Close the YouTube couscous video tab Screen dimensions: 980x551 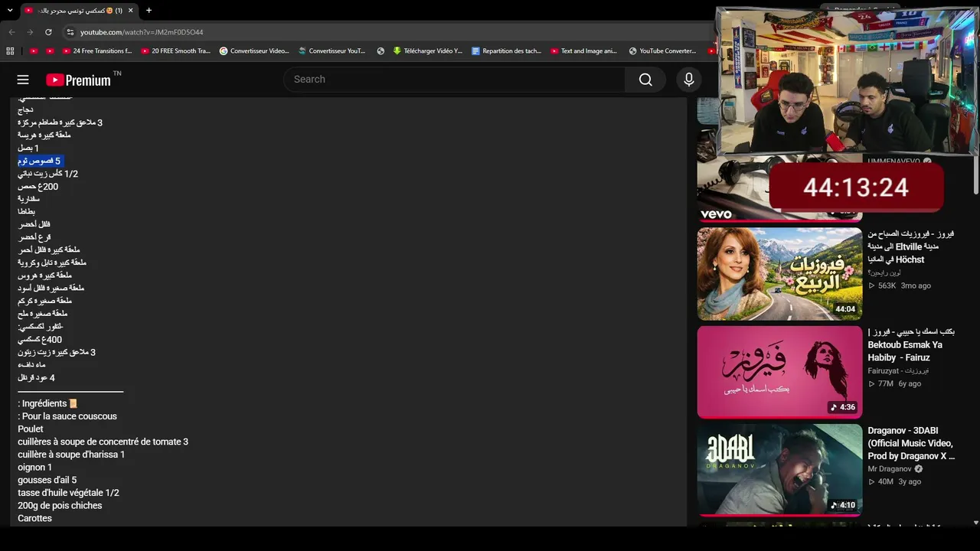(130, 11)
